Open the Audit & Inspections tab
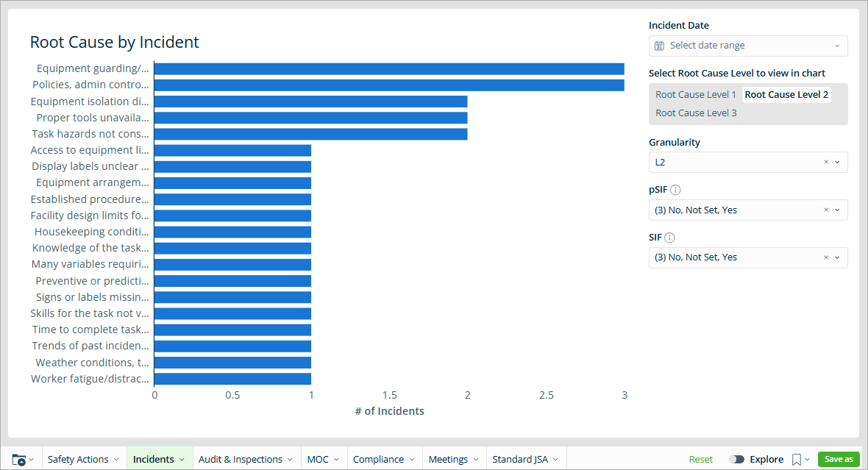Image resolution: width=868 pixels, height=470 pixels. (x=246, y=459)
